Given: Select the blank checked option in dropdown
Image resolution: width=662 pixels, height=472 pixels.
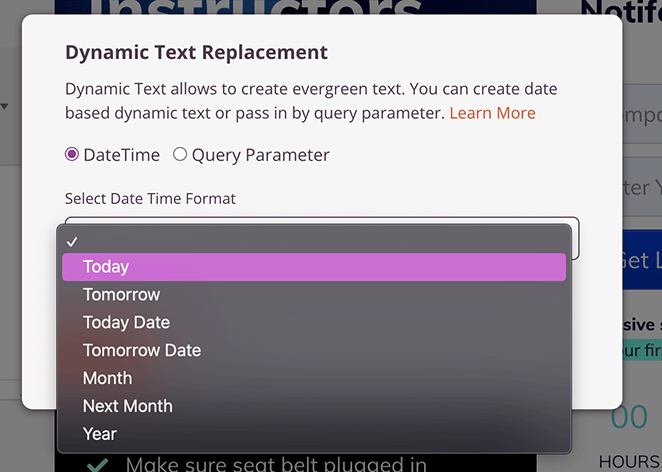Looking at the screenshot, I should point(314,241).
